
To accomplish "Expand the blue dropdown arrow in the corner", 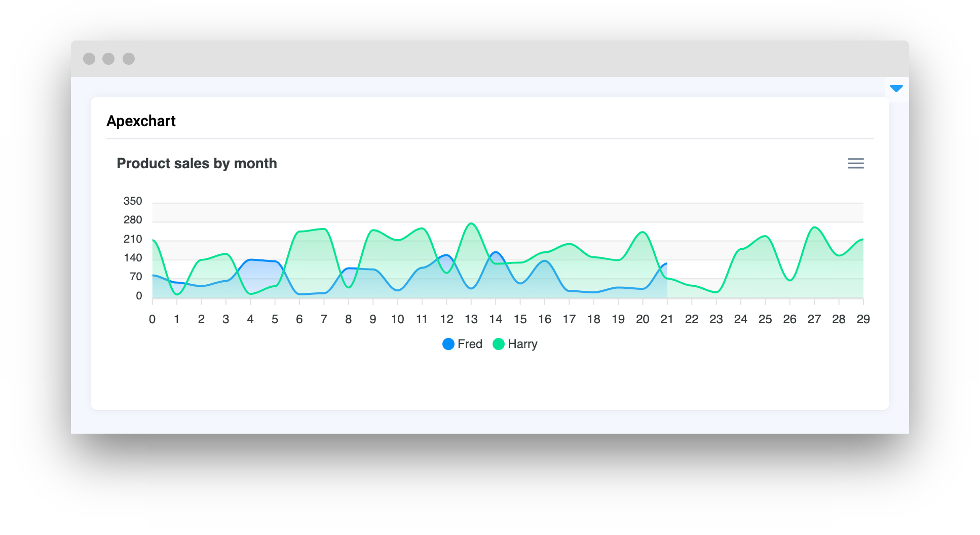I will 896,89.
